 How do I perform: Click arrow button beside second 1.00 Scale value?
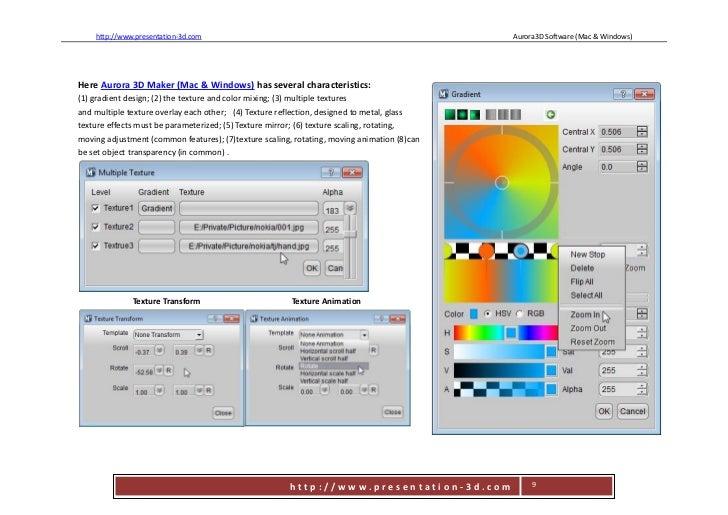tap(199, 390)
